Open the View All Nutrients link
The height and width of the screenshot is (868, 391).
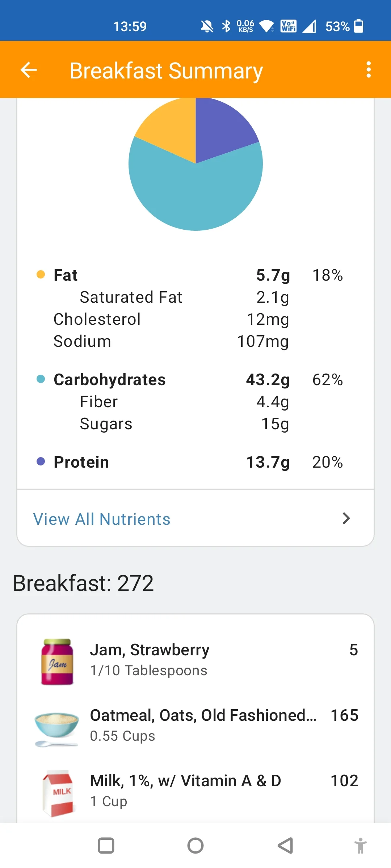(x=102, y=519)
